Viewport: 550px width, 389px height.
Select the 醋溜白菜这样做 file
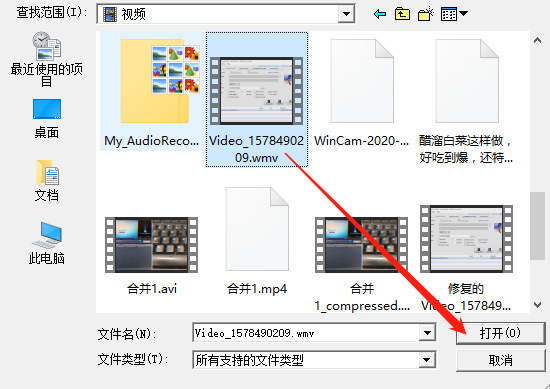[467, 100]
